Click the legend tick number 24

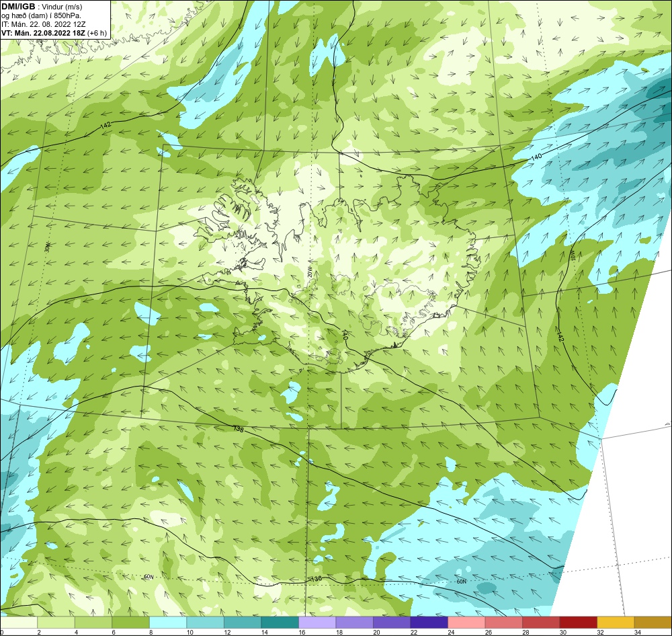coord(451,632)
